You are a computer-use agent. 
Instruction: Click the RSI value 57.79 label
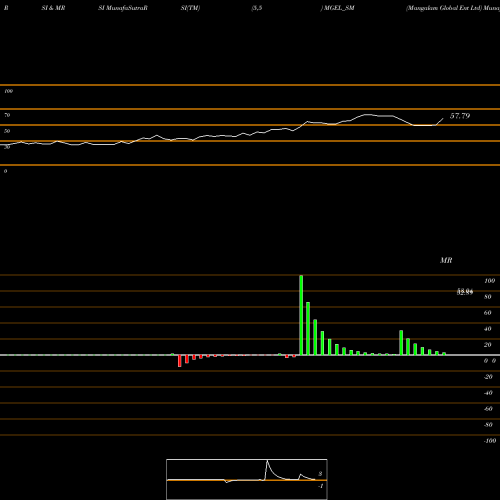click(x=460, y=116)
